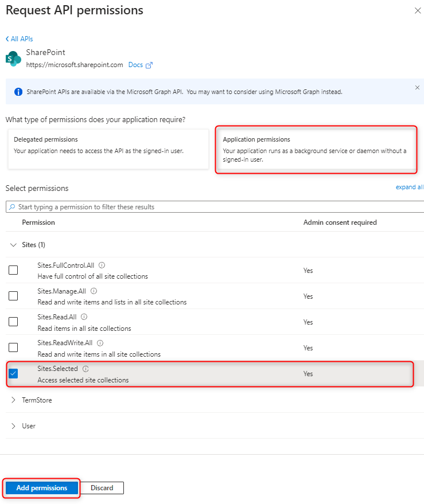Close the Request API permissions panel
The height and width of the screenshot is (504, 424).
pyautogui.click(x=418, y=10)
